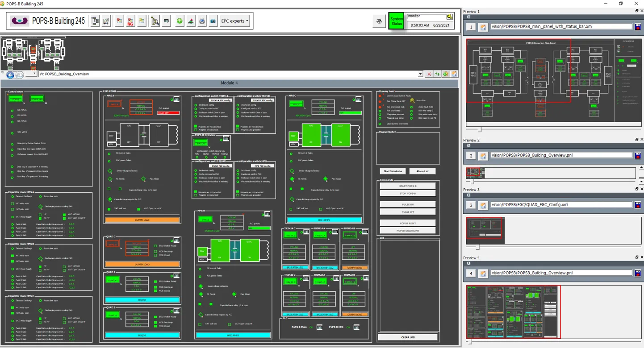Click the camera snapshot toolbar icon
Screen dimensions: 644x348
(213, 21)
